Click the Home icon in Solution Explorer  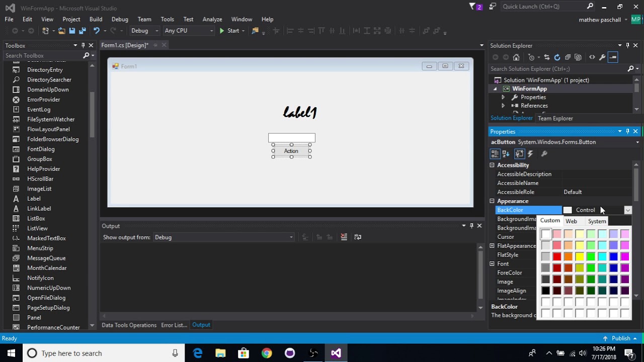(x=516, y=57)
